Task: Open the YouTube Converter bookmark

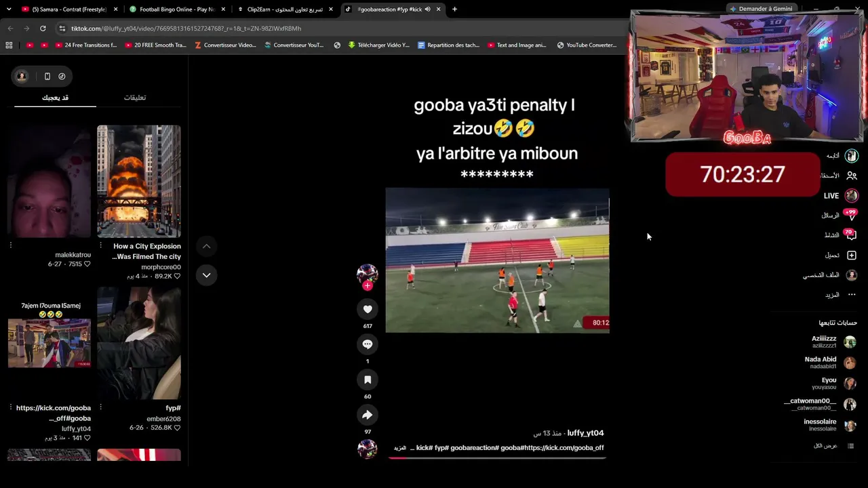Action: tap(587, 45)
